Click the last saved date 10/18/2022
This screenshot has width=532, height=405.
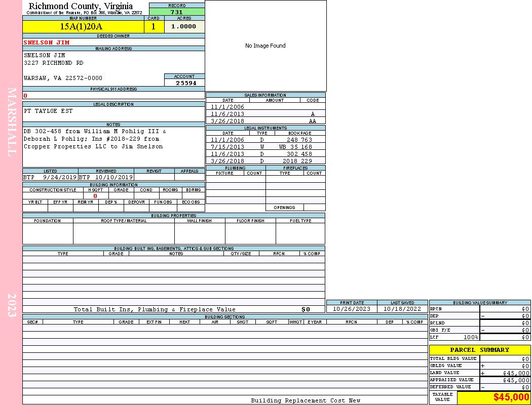pyautogui.click(x=402, y=309)
